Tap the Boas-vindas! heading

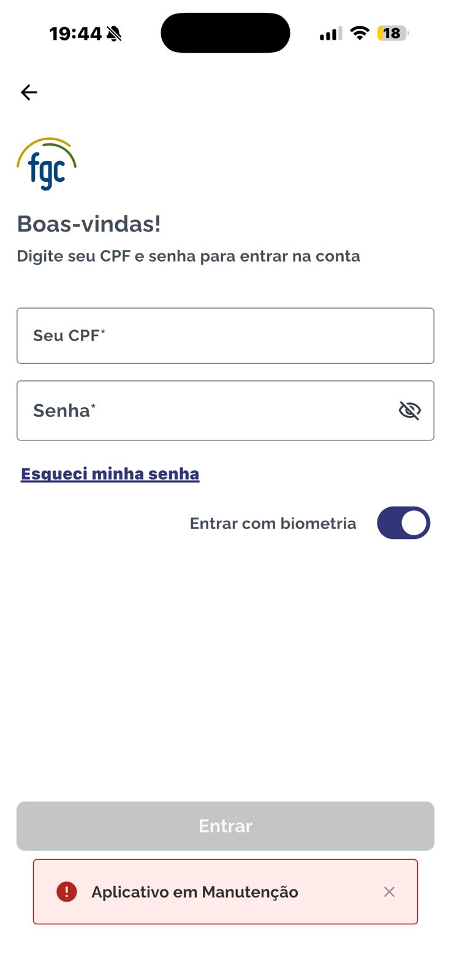89,224
